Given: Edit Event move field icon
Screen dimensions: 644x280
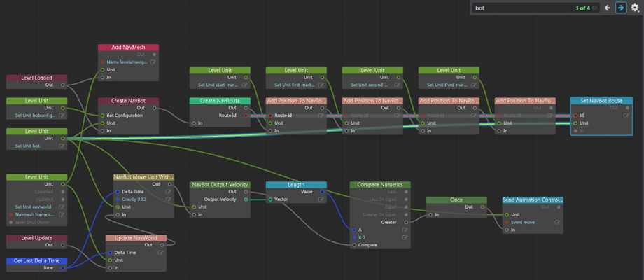Looking at the screenshot, I should [557, 222].
